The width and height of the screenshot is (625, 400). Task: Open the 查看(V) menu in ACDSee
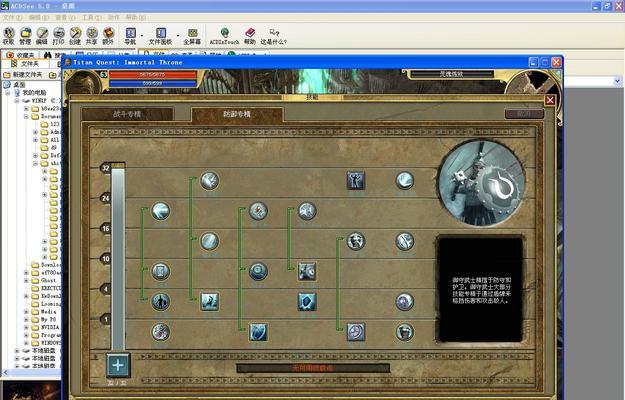click(65, 17)
